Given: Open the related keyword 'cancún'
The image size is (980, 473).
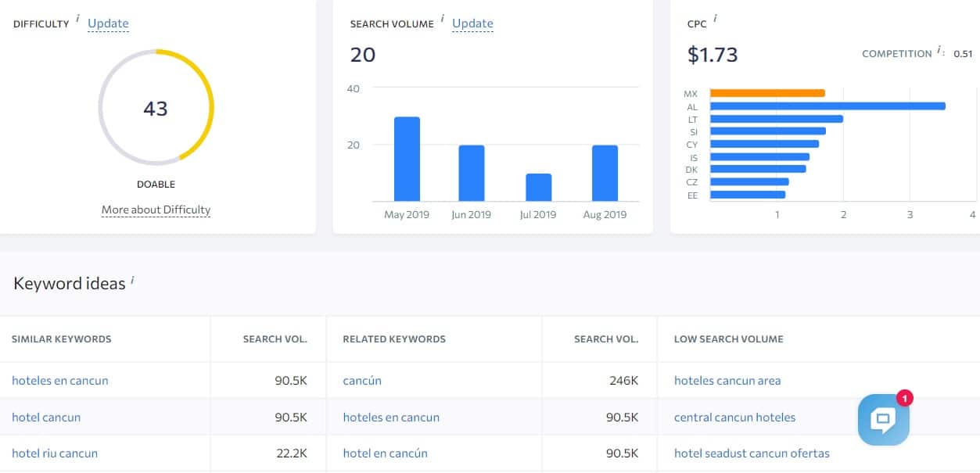Looking at the screenshot, I should pos(362,381).
